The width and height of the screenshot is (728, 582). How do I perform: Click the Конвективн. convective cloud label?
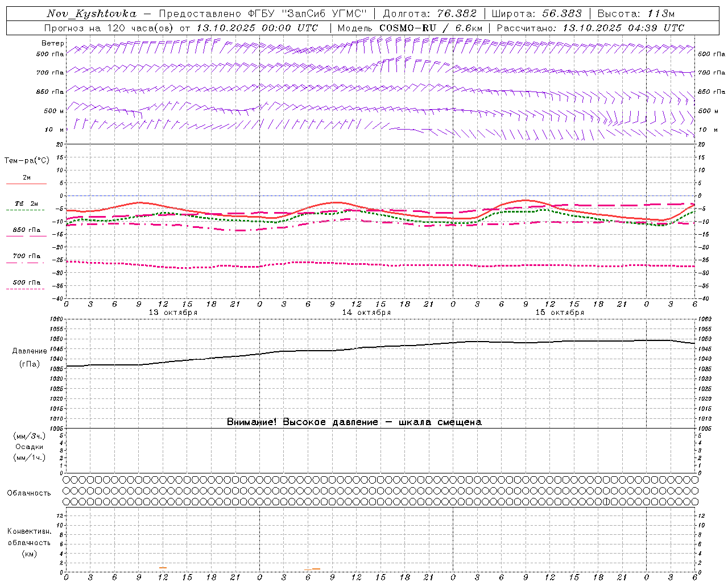pyautogui.click(x=29, y=531)
